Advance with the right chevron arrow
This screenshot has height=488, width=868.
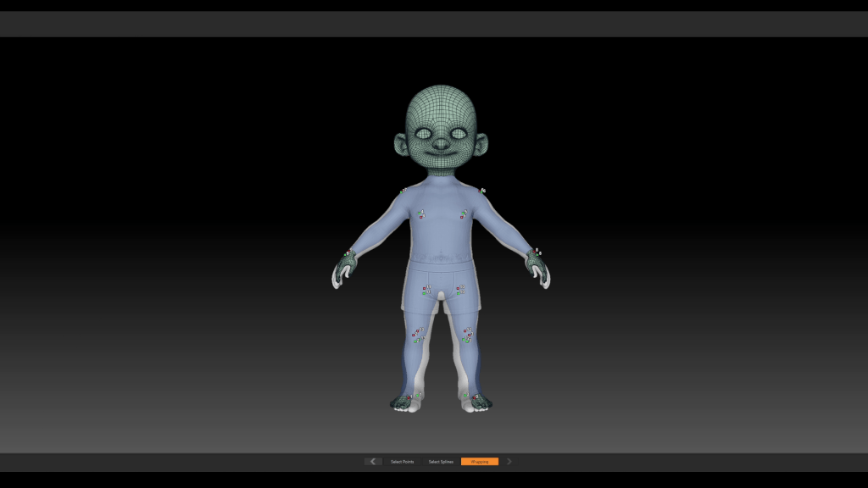pos(509,462)
